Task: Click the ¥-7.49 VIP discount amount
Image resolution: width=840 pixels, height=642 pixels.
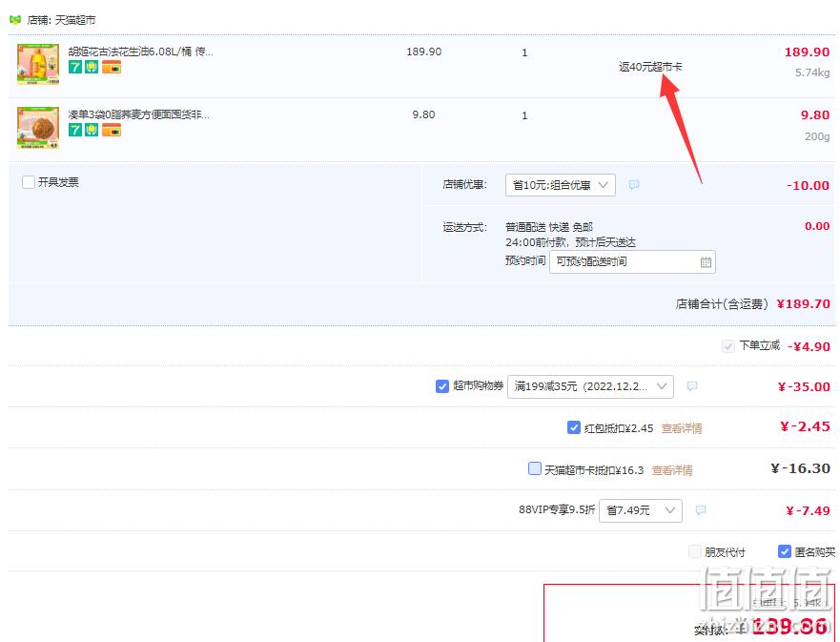Action: click(x=808, y=510)
